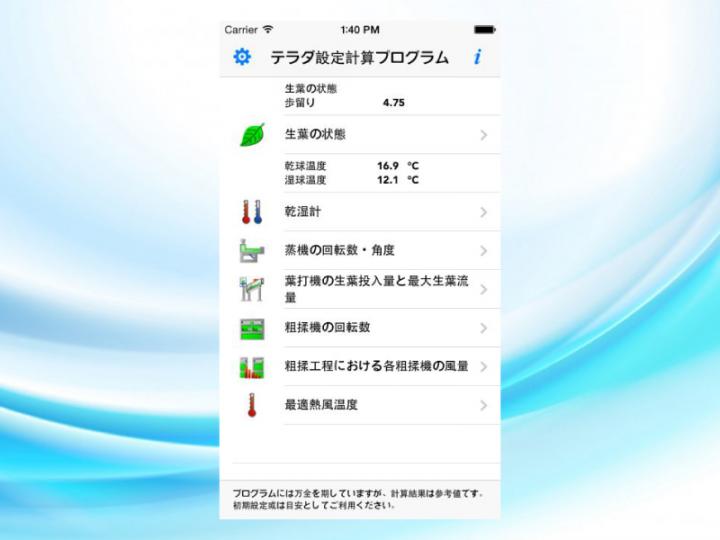720x540 pixels.
Task: Open 粗揉工程における各粗揉機の風量 menu item
Action: click(x=376, y=367)
